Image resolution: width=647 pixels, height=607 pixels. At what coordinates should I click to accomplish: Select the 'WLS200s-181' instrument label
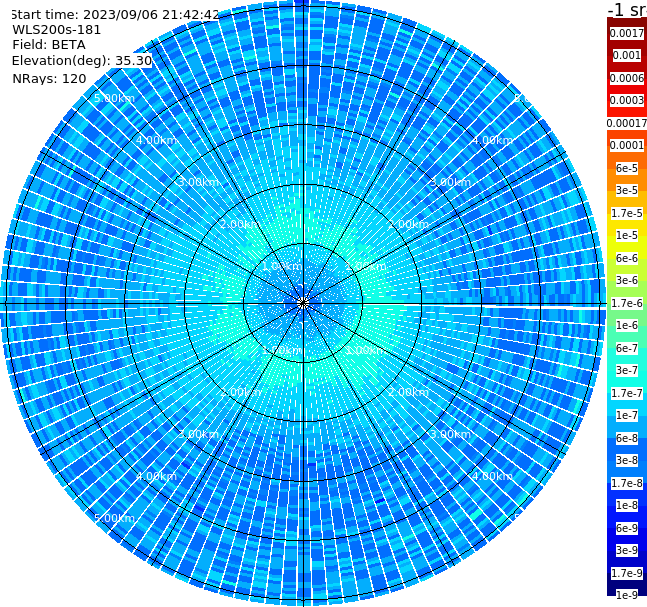pos(57,30)
